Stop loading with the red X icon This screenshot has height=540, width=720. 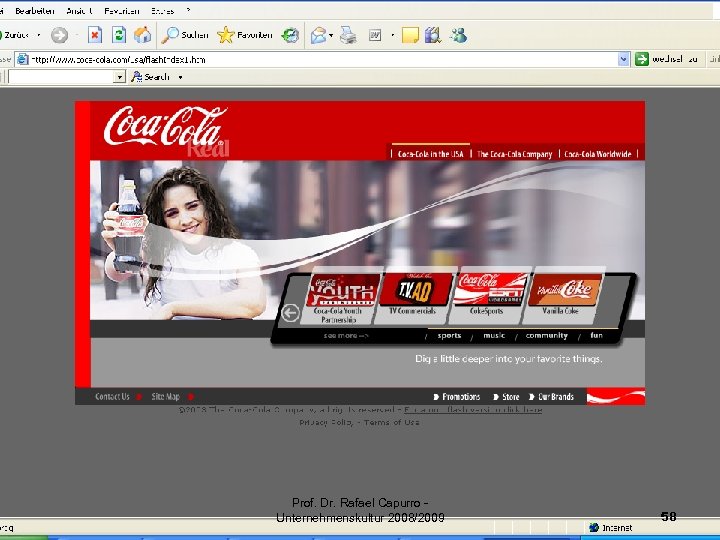click(95, 35)
